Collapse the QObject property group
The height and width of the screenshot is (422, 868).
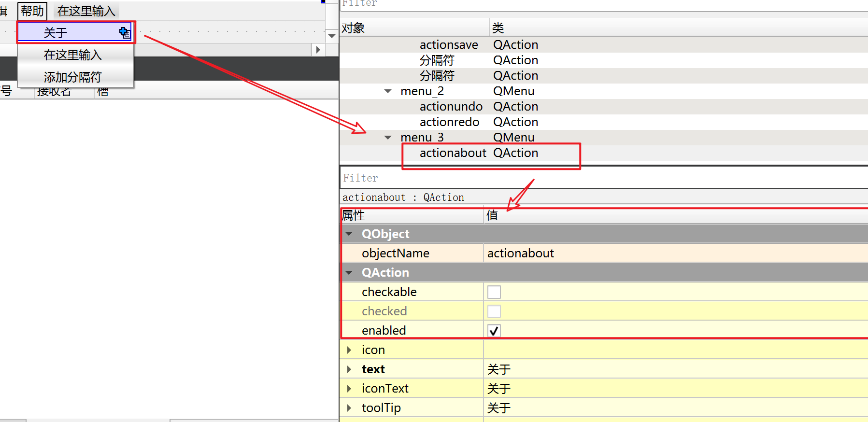click(x=349, y=234)
